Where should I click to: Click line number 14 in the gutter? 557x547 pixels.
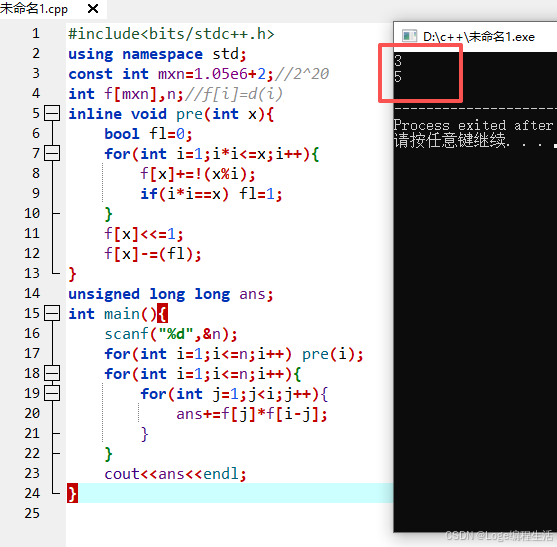(32, 293)
